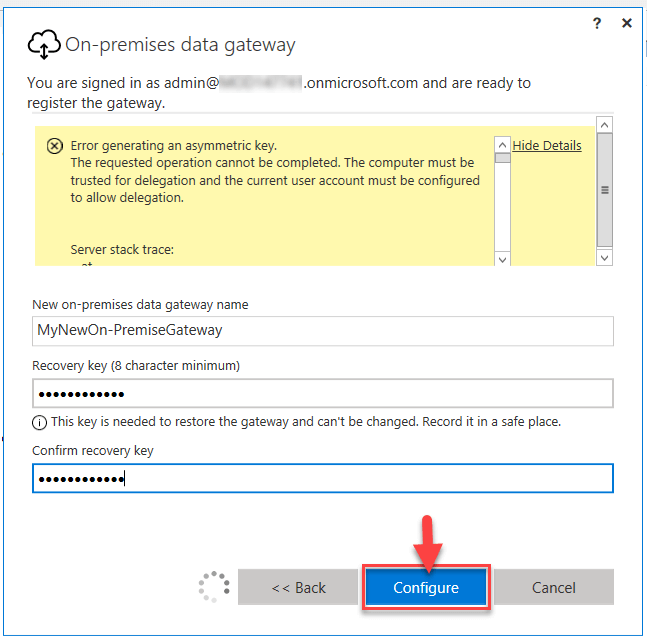The image size is (647, 641).
Task: Click into the Recovery key field
Action: coord(322,392)
